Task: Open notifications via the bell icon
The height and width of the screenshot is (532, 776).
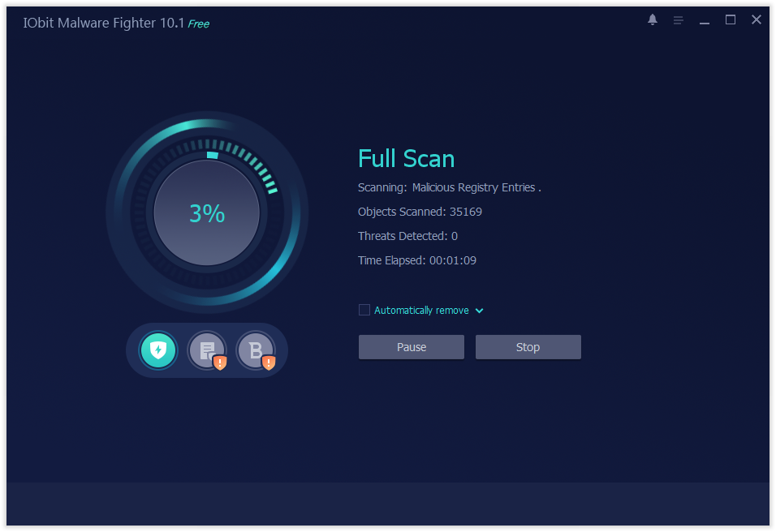Action: [x=653, y=19]
